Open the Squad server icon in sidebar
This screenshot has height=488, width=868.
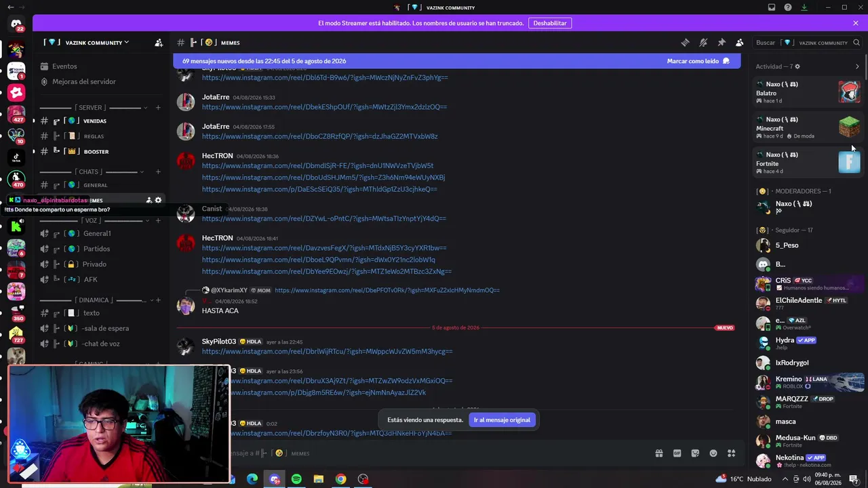[x=16, y=70]
